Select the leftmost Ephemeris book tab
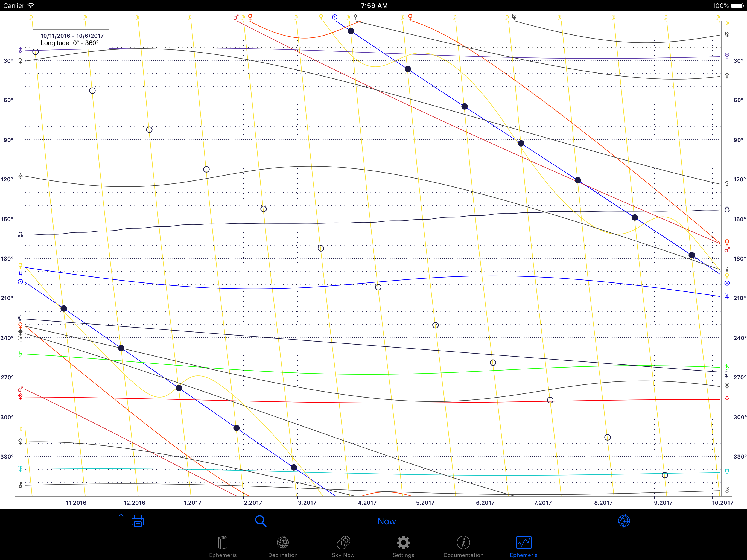This screenshot has width=747, height=560. pyautogui.click(x=223, y=547)
